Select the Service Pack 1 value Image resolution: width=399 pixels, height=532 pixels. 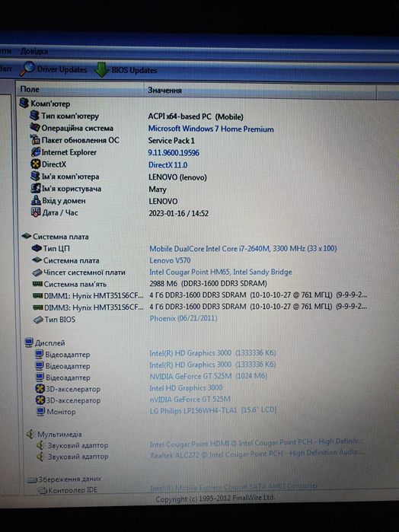[x=171, y=141]
